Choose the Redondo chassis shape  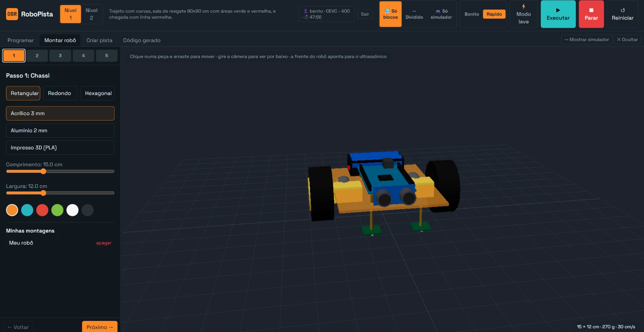pyautogui.click(x=60, y=93)
